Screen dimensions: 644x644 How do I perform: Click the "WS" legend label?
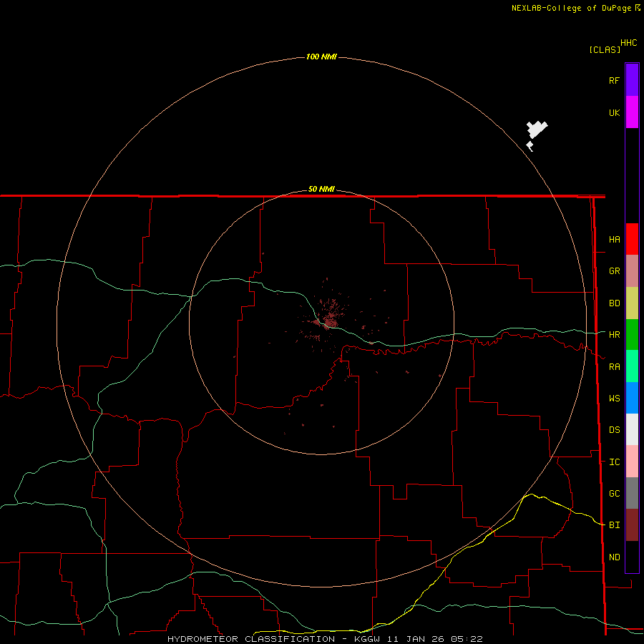615,398
